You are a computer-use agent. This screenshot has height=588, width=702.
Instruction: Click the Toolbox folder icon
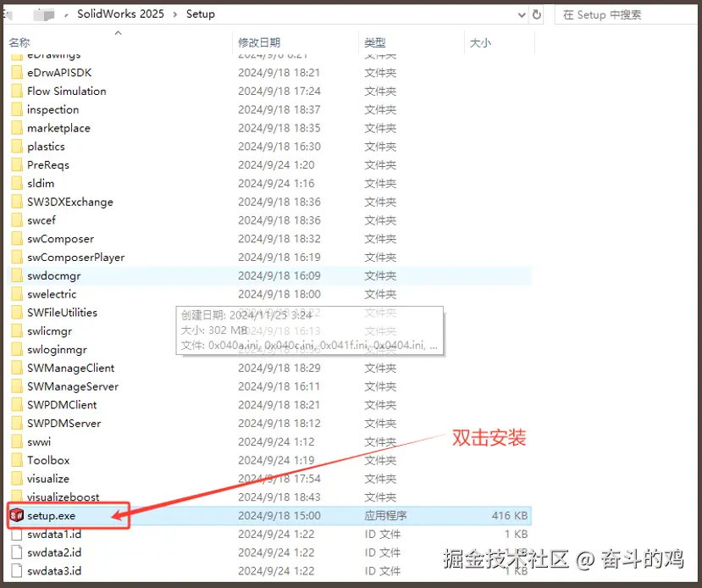click(17, 460)
